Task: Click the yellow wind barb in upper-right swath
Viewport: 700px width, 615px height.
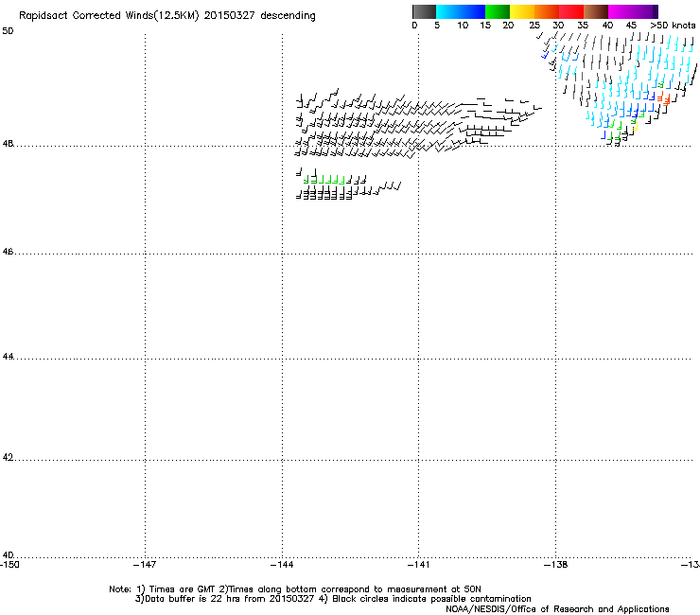Action: point(635,128)
